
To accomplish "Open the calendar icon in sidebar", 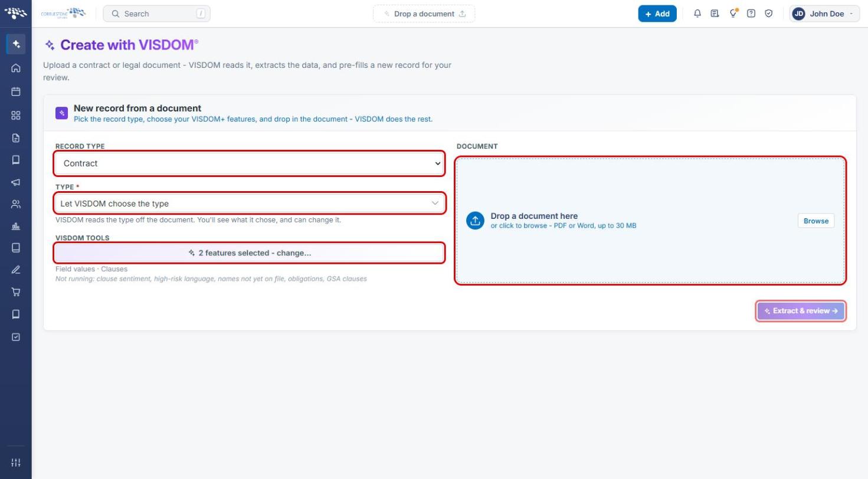I will coord(16,91).
